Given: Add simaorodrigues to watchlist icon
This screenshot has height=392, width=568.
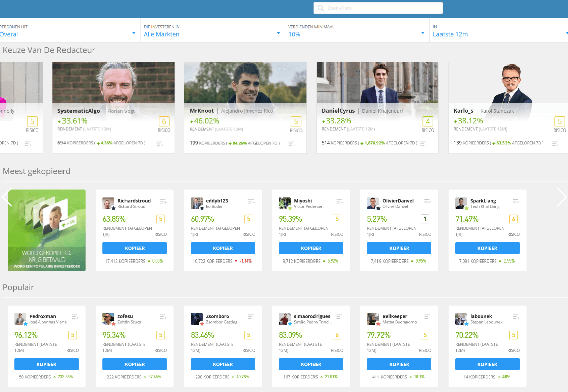Looking at the screenshot, I should coord(339,317).
